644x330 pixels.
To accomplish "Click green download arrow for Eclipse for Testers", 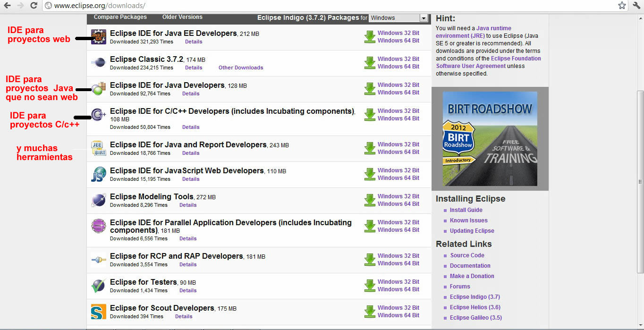I will pos(370,286).
